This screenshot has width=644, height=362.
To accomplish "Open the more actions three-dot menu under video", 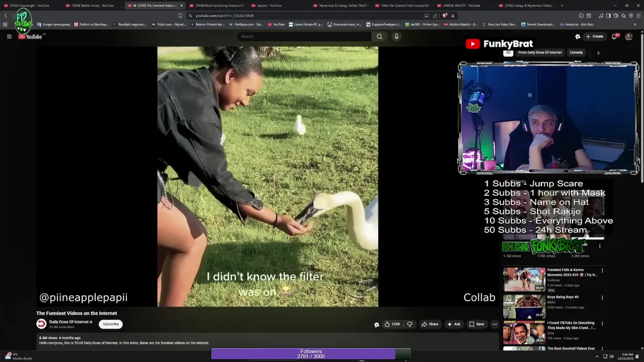I will (494, 324).
